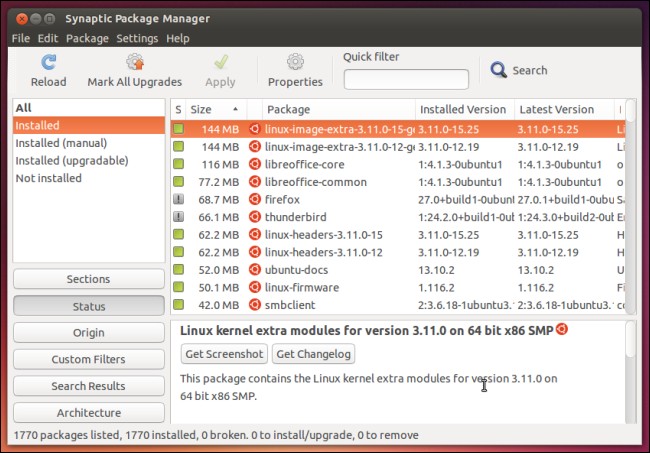Image resolution: width=650 pixels, height=453 pixels.
Task: Click the 52.0 MB size cell
Action: (x=218, y=270)
